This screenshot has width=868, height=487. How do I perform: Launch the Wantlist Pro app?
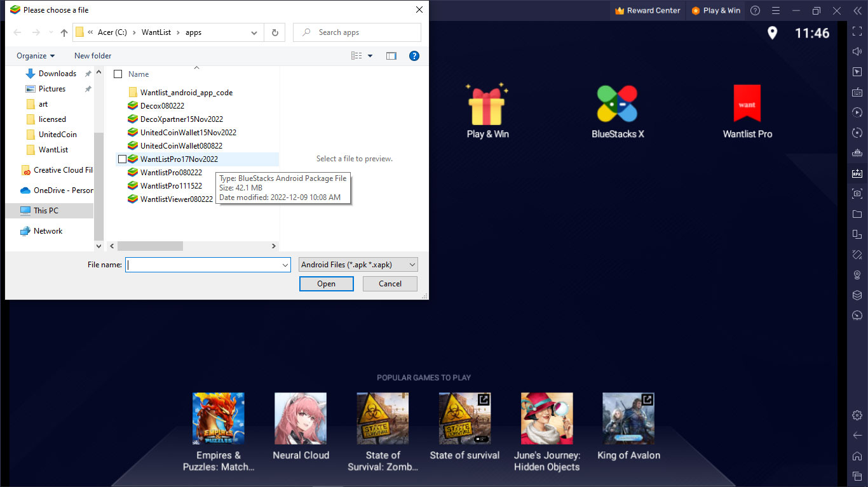(747, 111)
